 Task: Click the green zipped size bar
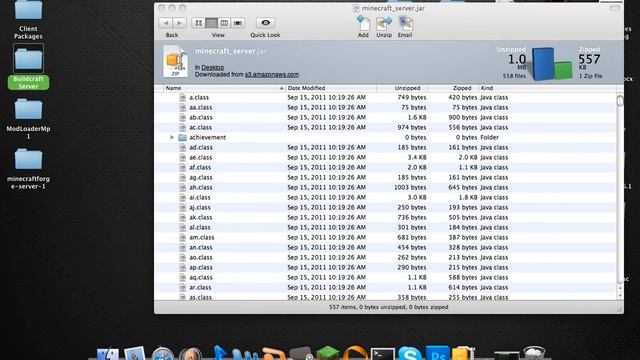(x=563, y=70)
